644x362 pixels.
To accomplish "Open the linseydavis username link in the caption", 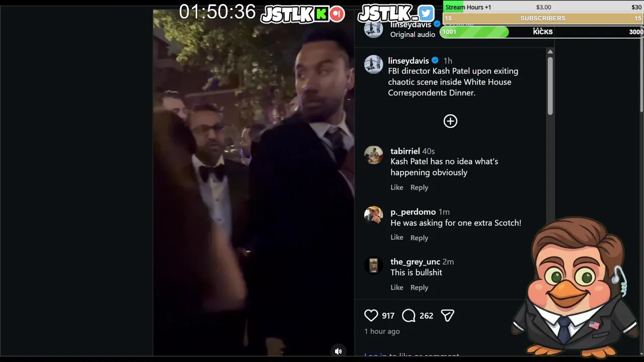I will pos(409,60).
